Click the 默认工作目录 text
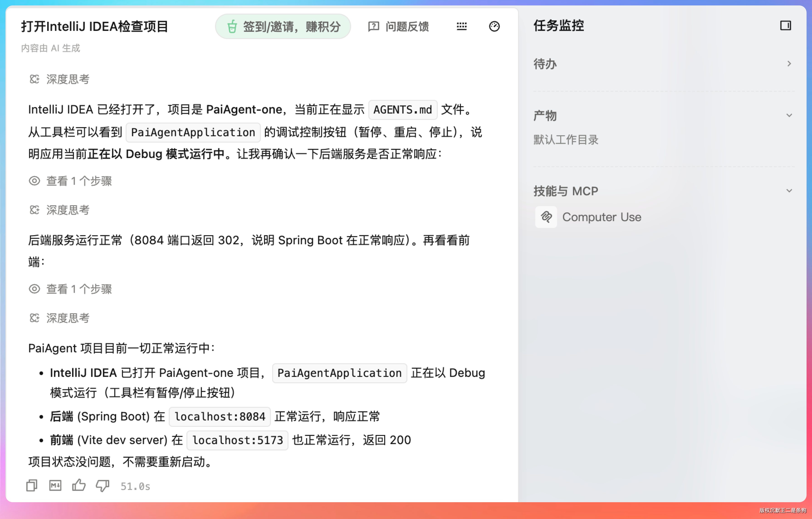Image resolution: width=812 pixels, height=519 pixels. click(566, 139)
